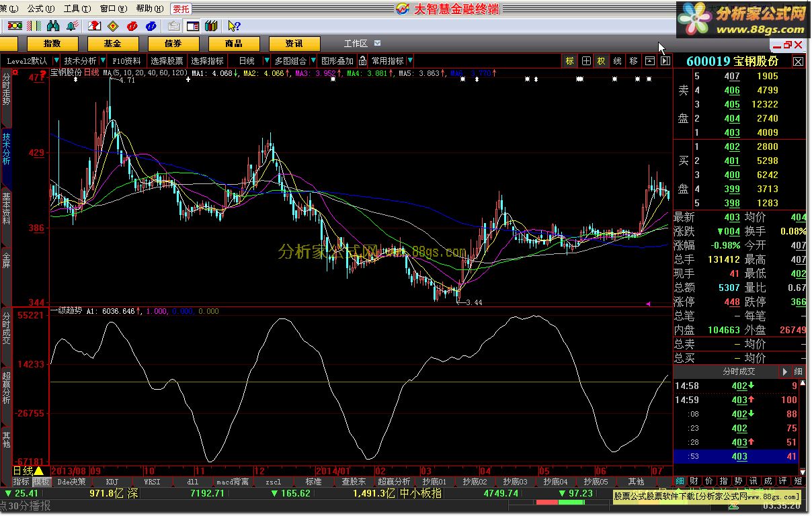Click the X box beside 宝钢股份 title
812x516 pixels.
[x=798, y=61]
